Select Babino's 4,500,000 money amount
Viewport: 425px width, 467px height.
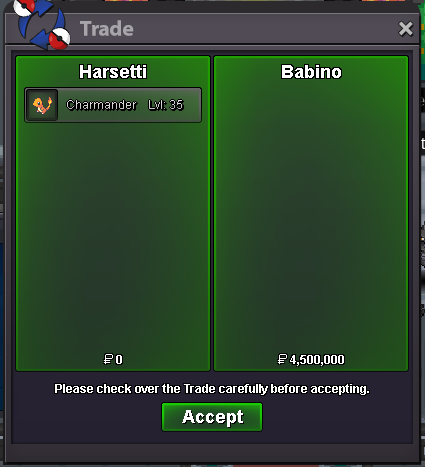317,360
